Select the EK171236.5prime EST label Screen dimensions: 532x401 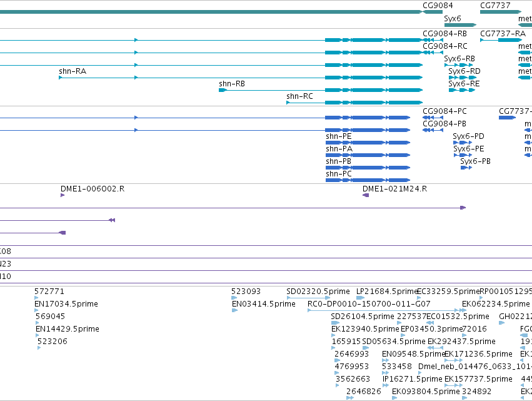[478, 354]
